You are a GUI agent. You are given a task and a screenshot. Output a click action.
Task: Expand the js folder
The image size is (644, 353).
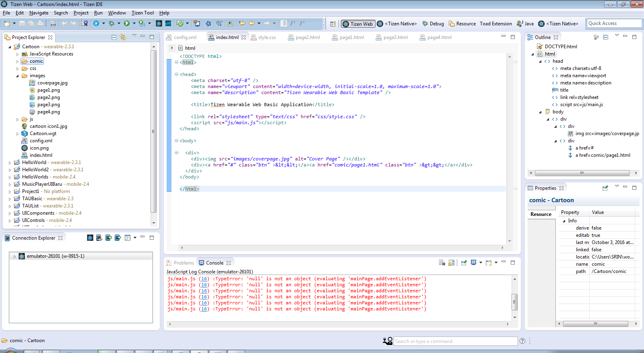click(17, 119)
